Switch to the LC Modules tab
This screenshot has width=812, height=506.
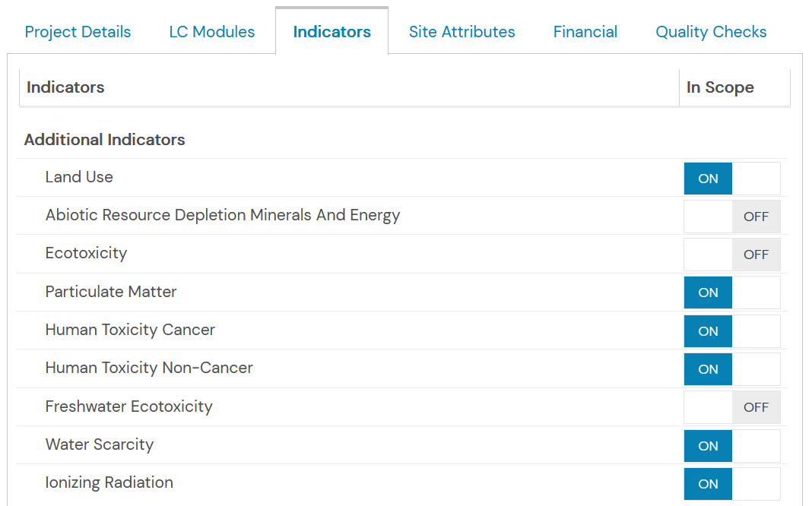(212, 32)
